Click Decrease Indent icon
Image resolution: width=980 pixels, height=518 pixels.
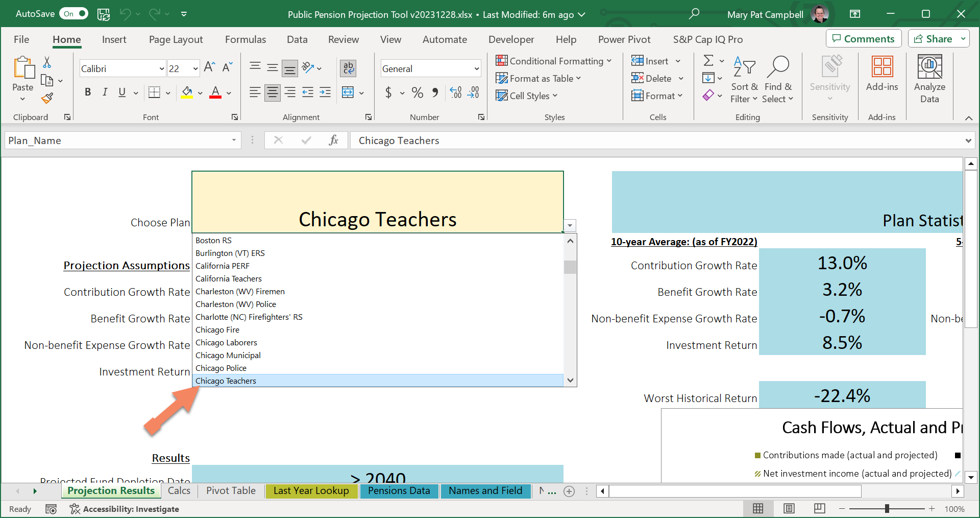pos(308,92)
